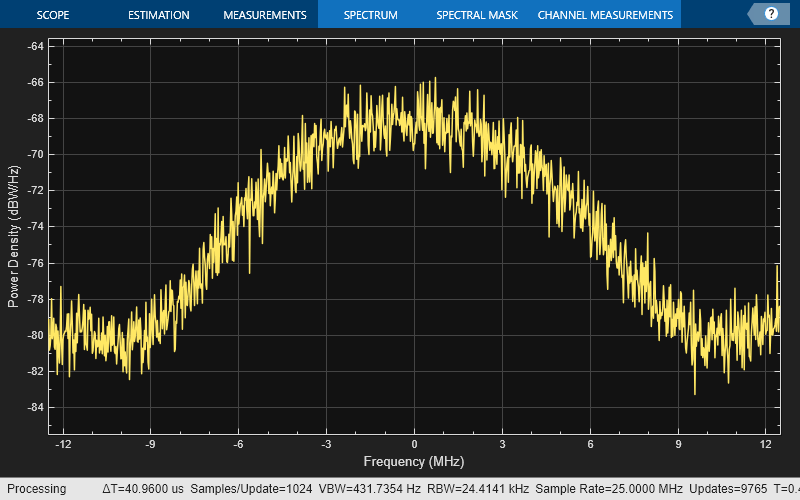Select the Power Density (dBW/Hz) axis label
The image size is (800, 500).
[14, 237]
